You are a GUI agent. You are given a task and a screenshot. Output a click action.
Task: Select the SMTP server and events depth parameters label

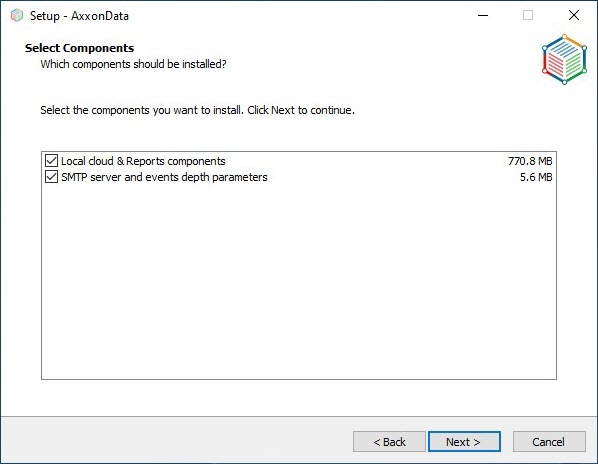point(164,177)
